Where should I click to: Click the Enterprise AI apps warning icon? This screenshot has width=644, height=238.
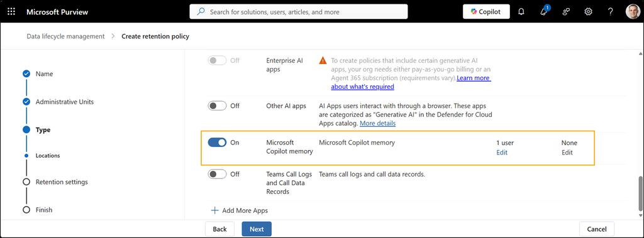tap(323, 60)
